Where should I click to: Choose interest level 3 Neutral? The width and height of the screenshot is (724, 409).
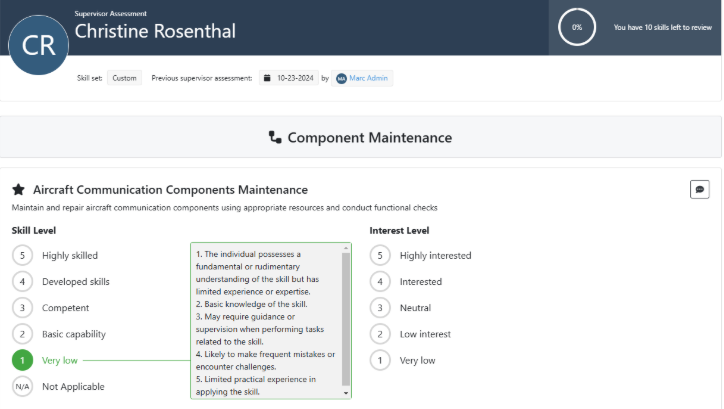pyautogui.click(x=379, y=307)
